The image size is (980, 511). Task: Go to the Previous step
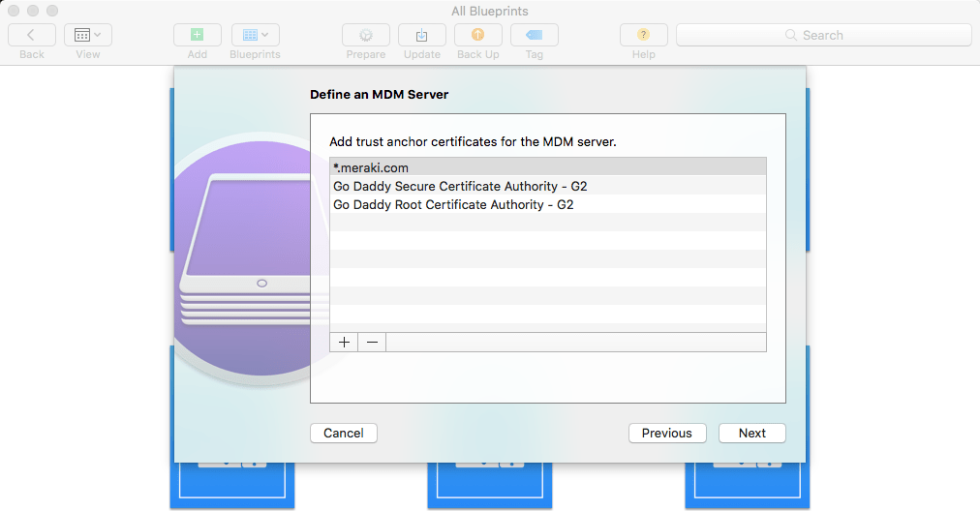point(667,433)
